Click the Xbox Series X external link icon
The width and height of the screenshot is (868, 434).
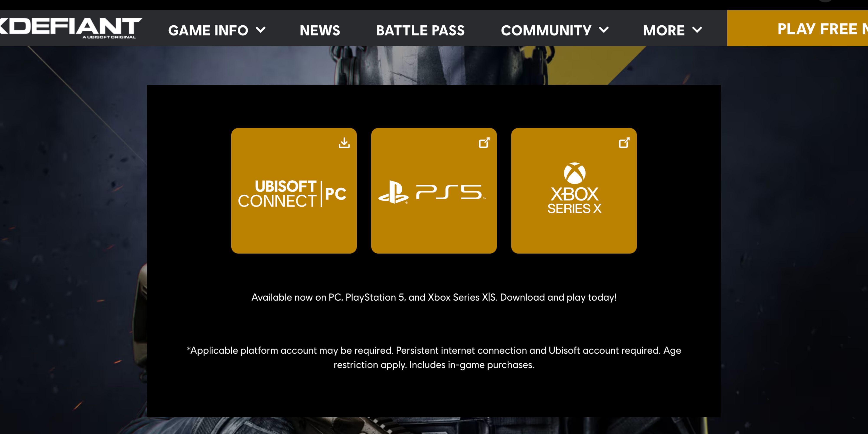(625, 143)
